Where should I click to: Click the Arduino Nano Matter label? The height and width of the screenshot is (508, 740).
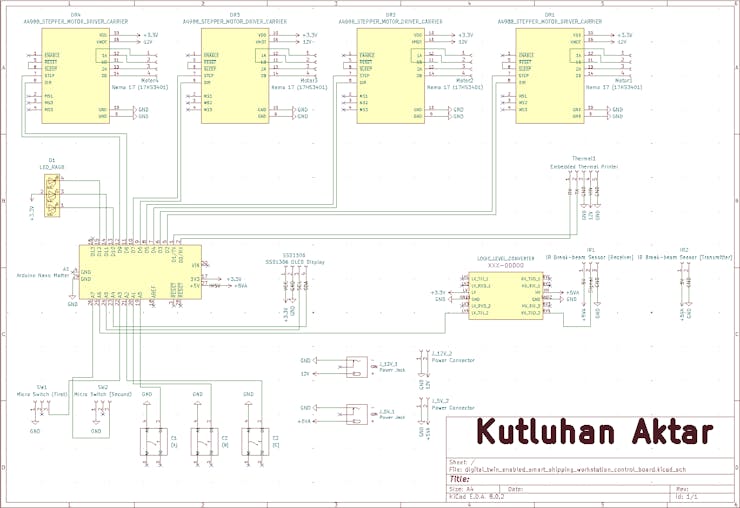pos(43,275)
